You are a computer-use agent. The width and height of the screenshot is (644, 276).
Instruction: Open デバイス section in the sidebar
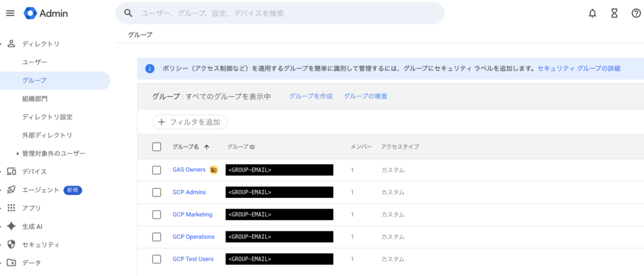pos(35,172)
